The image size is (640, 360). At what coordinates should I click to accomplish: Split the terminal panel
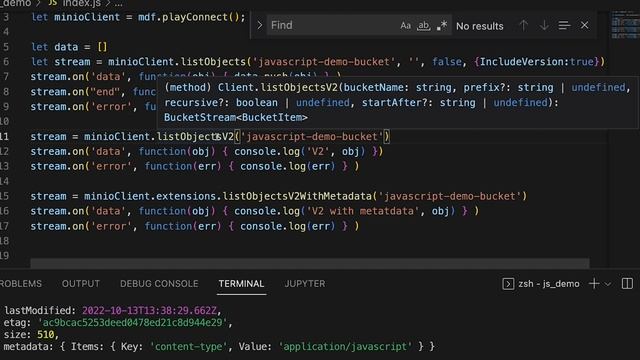(x=627, y=284)
